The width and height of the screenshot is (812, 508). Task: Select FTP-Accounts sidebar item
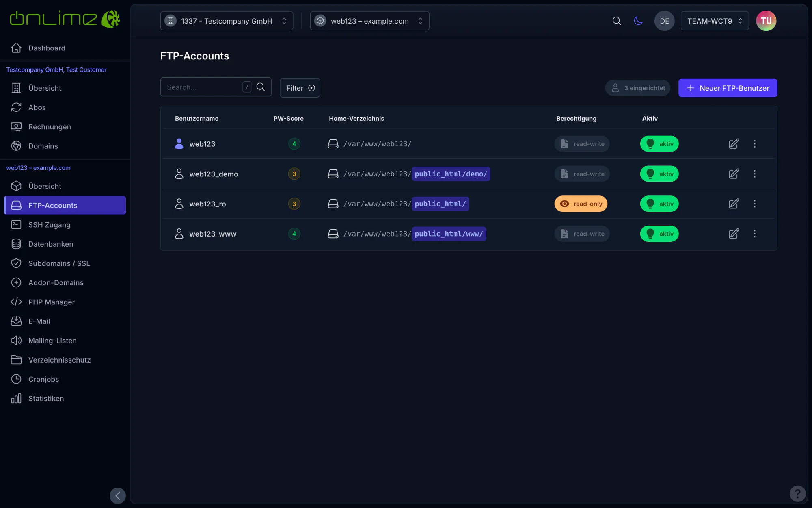65,205
